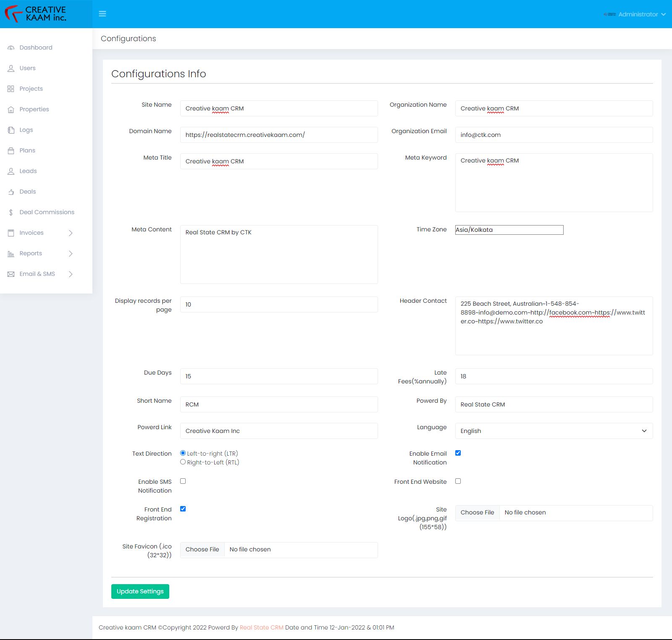
Task: Expand the Reports submenu chevron
Action: [x=71, y=254]
